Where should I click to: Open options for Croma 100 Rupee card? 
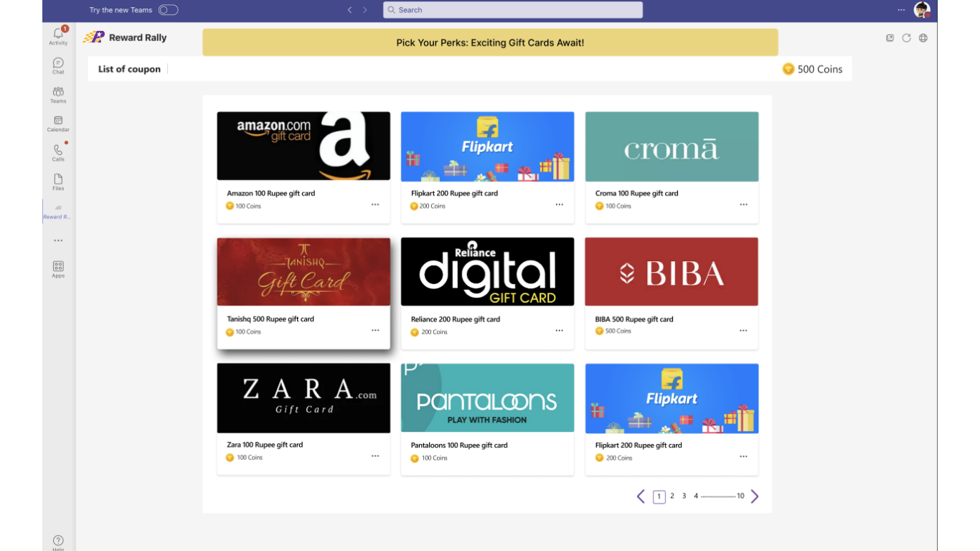pyautogui.click(x=743, y=204)
